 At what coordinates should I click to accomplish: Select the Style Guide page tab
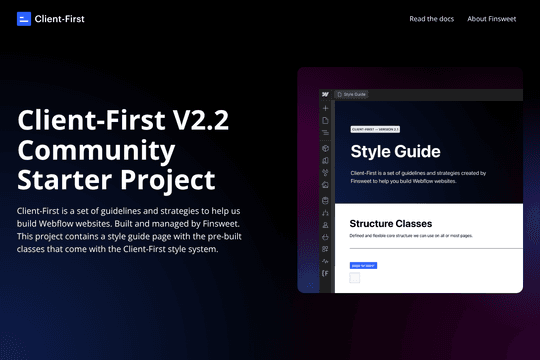point(351,94)
